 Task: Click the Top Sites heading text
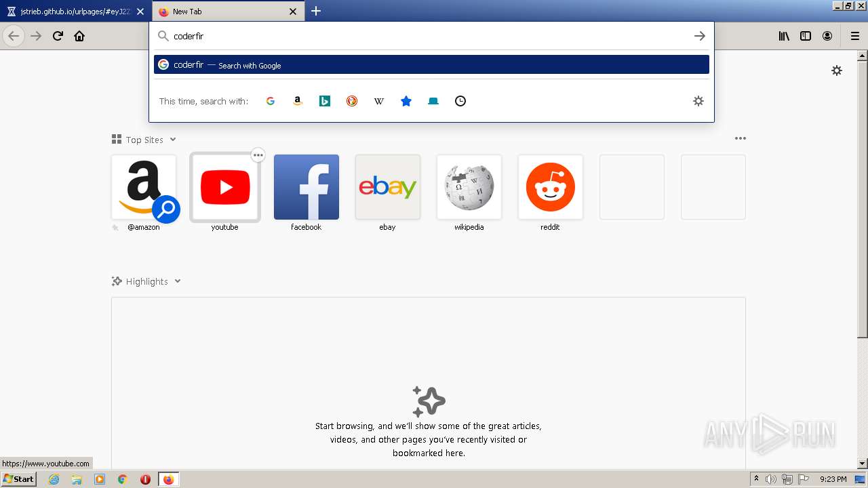coord(144,140)
